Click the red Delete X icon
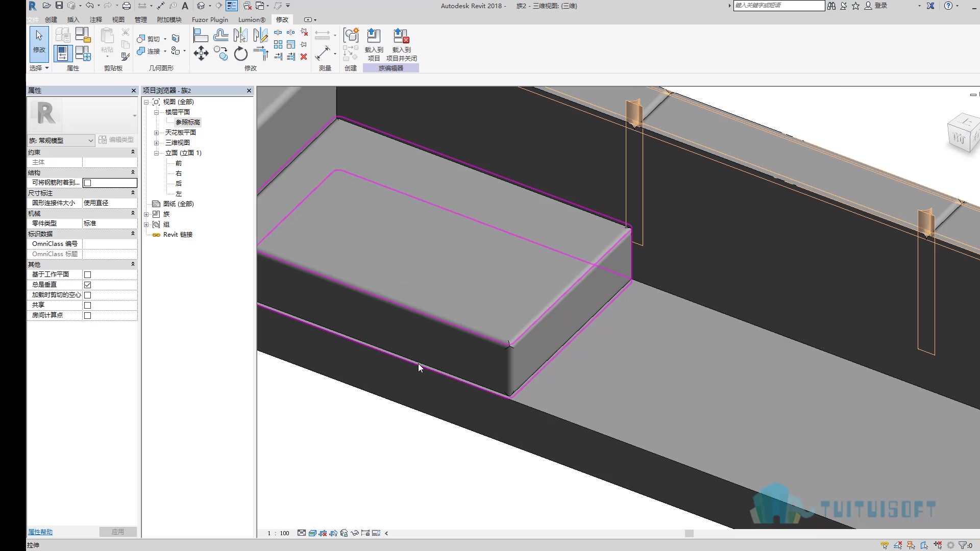 coord(304,57)
